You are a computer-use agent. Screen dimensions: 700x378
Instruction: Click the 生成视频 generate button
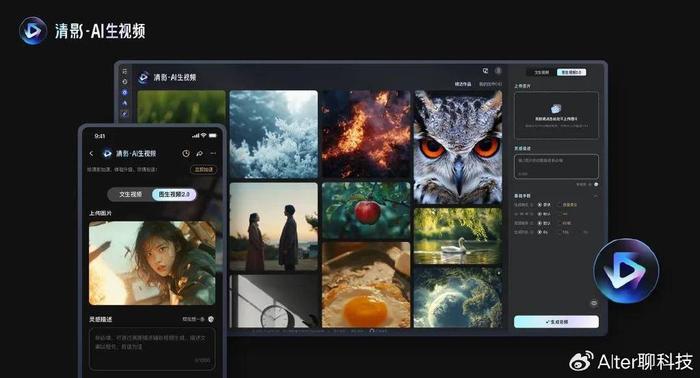pyautogui.click(x=556, y=322)
